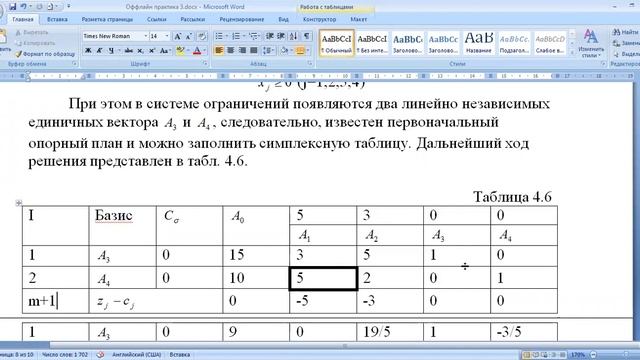640x360 pixels.
Task: Select the Слабое выделение style
Action: pos(550,43)
